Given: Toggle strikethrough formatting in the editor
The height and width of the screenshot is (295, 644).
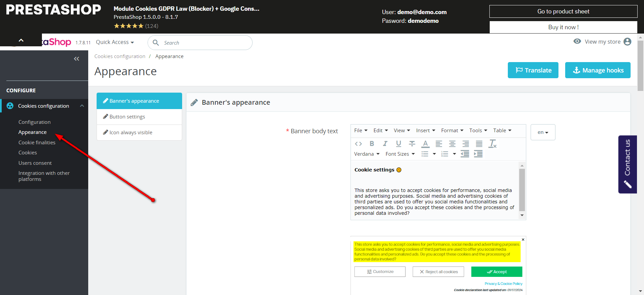Looking at the screenshot, I should [412, 144].
